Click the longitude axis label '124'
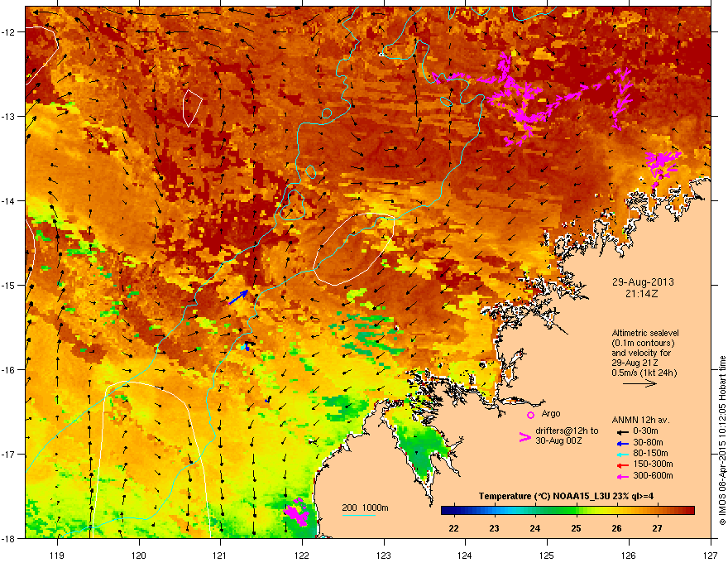728x563 pixels. (x=465, y=556)
